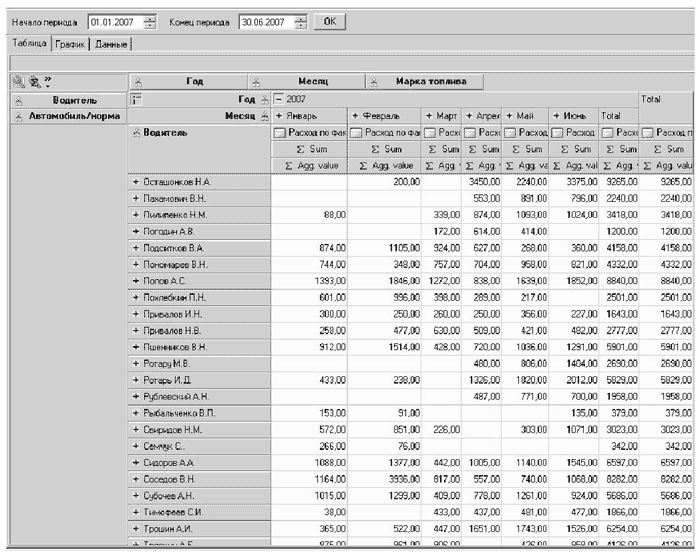700x554 pixels.
Task: Expand the Июнь month column
Action: click(556, 116)
